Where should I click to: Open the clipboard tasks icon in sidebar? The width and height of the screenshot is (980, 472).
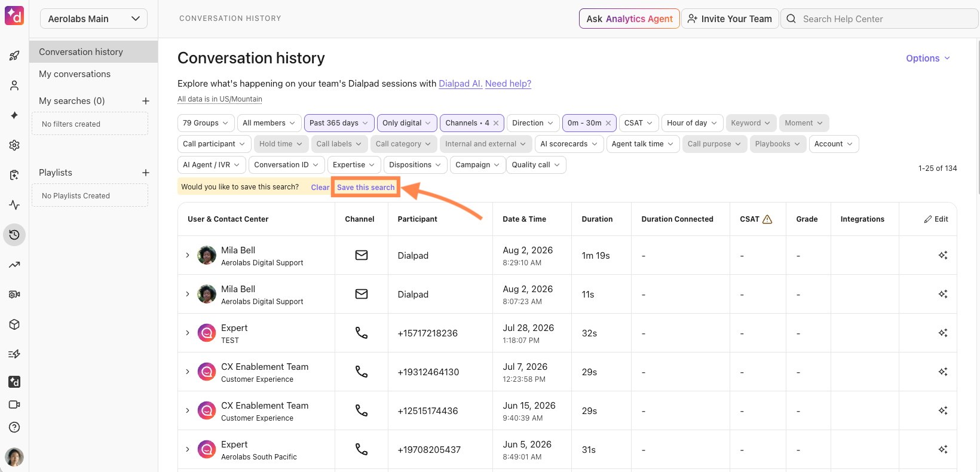coord(14,175)
